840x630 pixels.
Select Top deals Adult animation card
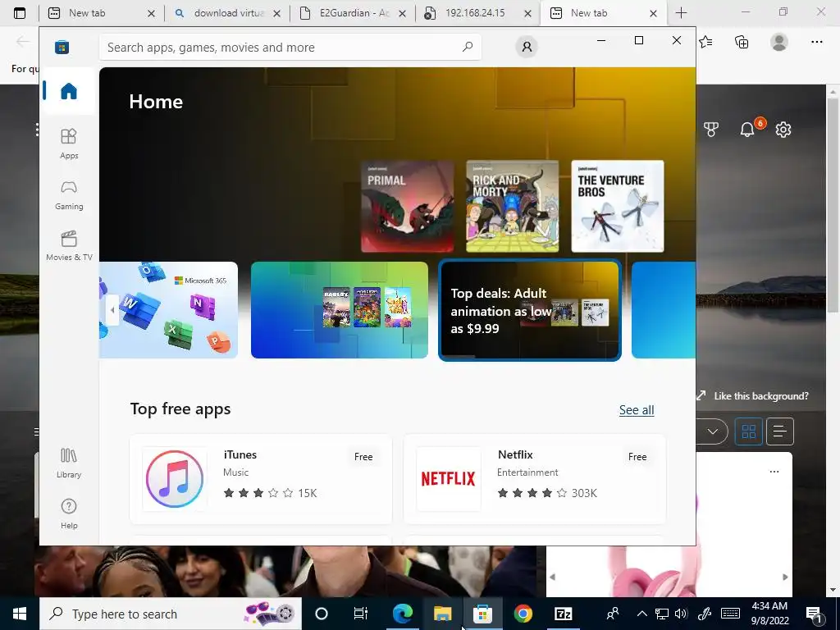pyautogui.click(x=530, y=310)
